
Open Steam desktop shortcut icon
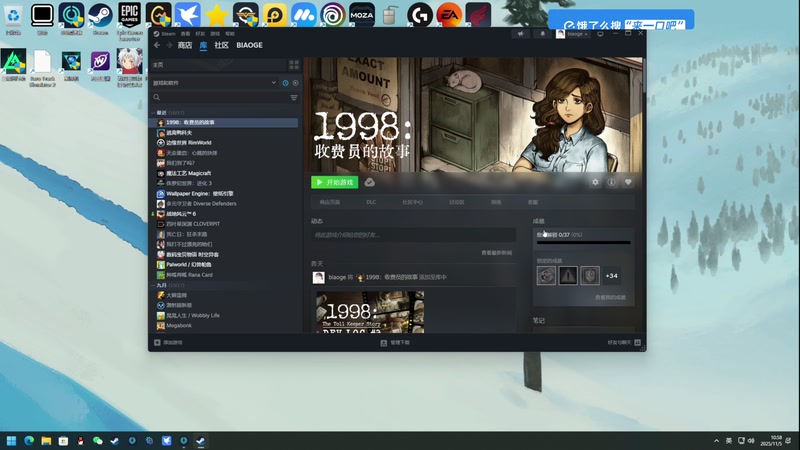(101, 18)
